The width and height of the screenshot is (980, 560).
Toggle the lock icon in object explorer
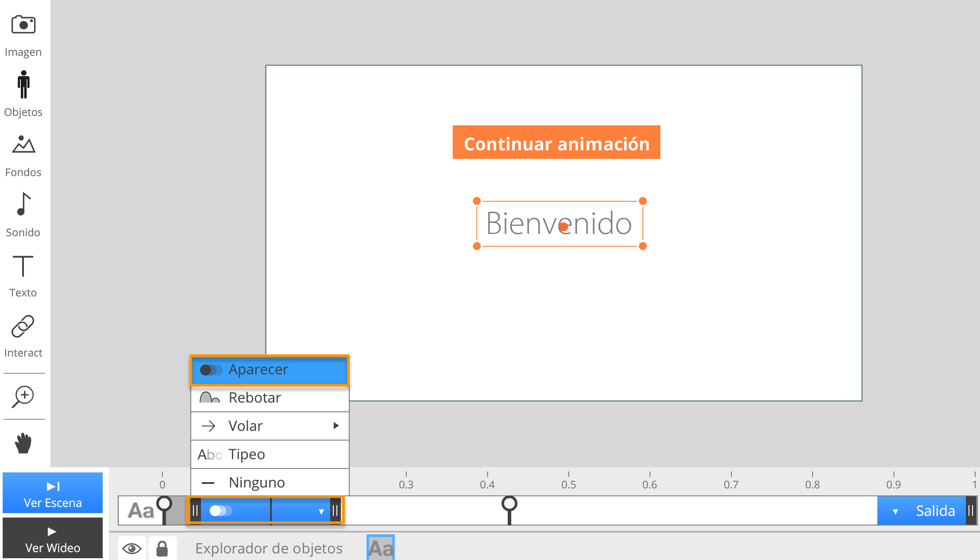pyautogui.click(x=162, y=548)
